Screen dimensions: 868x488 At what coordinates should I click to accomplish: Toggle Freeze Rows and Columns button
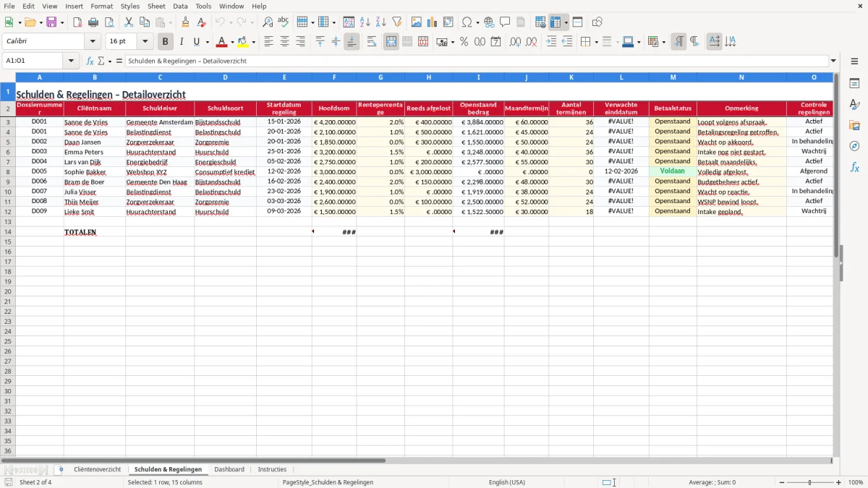click(x=556, y=22)
